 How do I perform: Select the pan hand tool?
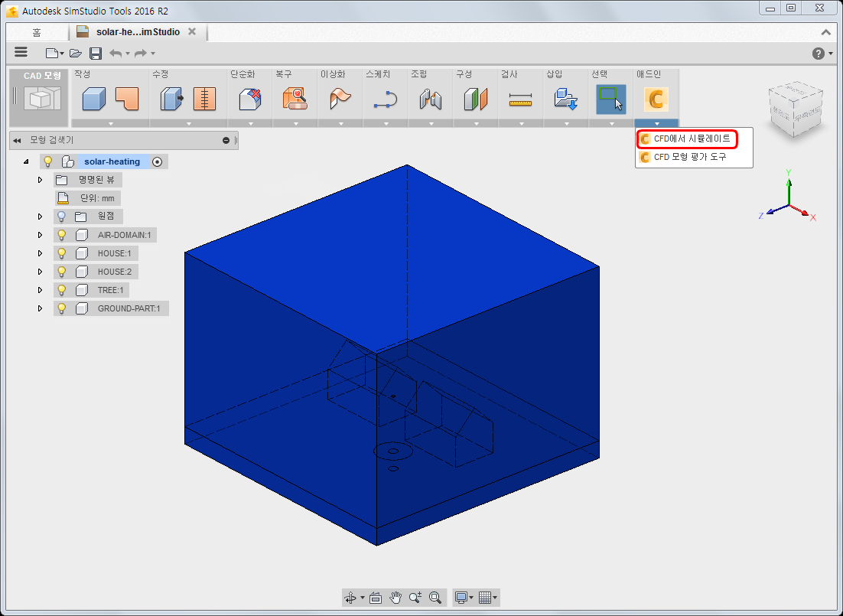(395, 598)
